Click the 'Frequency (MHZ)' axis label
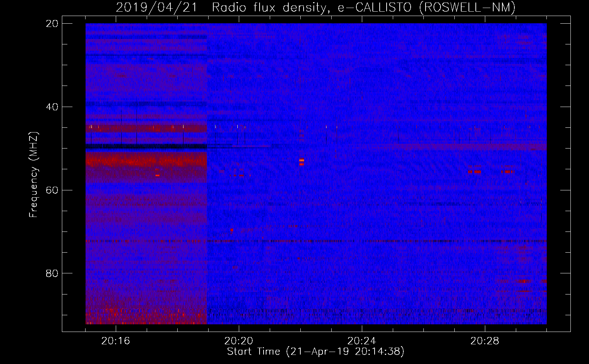Screen dimensions: 589x364 (x=33, y=174)
